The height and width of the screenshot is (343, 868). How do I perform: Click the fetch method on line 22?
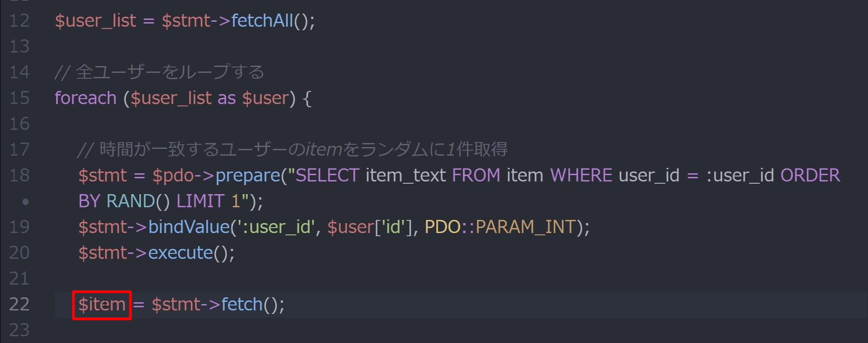pos(242,305)
